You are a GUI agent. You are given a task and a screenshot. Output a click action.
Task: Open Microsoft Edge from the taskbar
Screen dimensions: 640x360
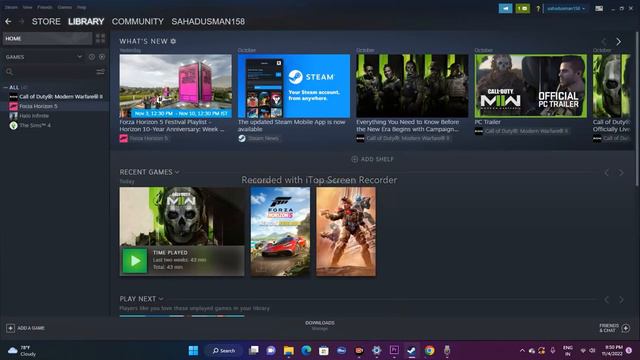tap(306, 350)
